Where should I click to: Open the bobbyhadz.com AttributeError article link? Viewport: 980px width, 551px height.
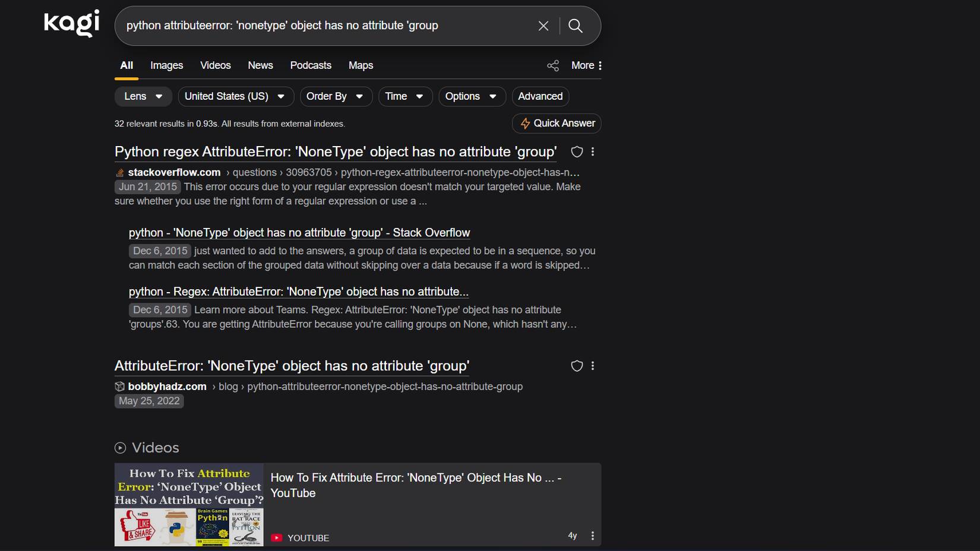pyautogui.click(x=292, y=366)
